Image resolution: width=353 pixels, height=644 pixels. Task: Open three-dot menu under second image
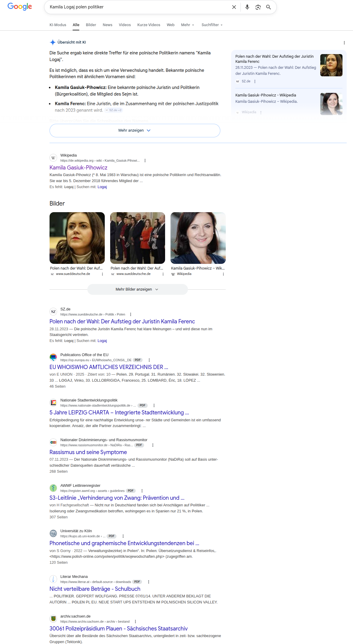coord(163,274)
